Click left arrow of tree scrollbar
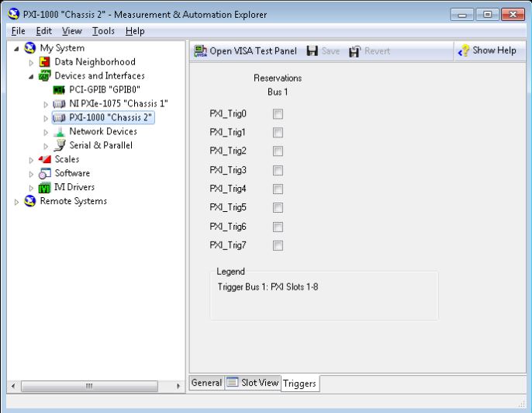The width and height of the screenshot is (532, 413). coord(13,386)
